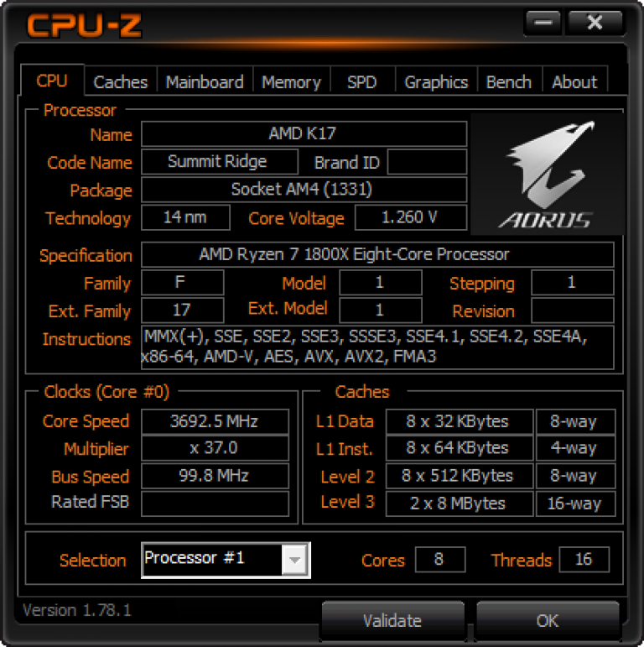Viewport: 644px width, 647px height.
Task: Open the Processor #1 combo box
Action: 226,560
